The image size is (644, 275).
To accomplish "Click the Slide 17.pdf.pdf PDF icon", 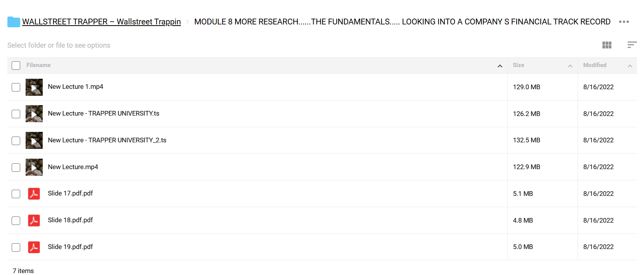I will tap(34, 194).
